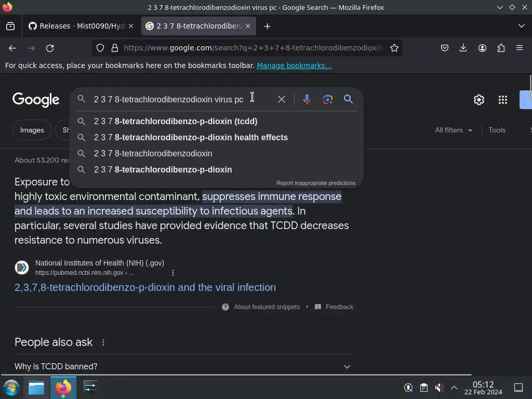This screenshot has width=532, height=399.
Task: Open the search Tools
Action: click(497, 130)
